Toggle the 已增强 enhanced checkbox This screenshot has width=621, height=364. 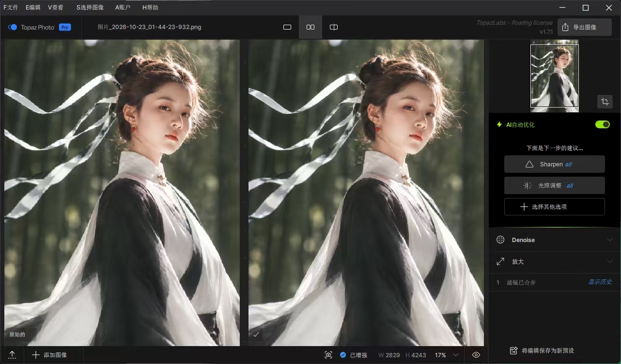[343, 355]
